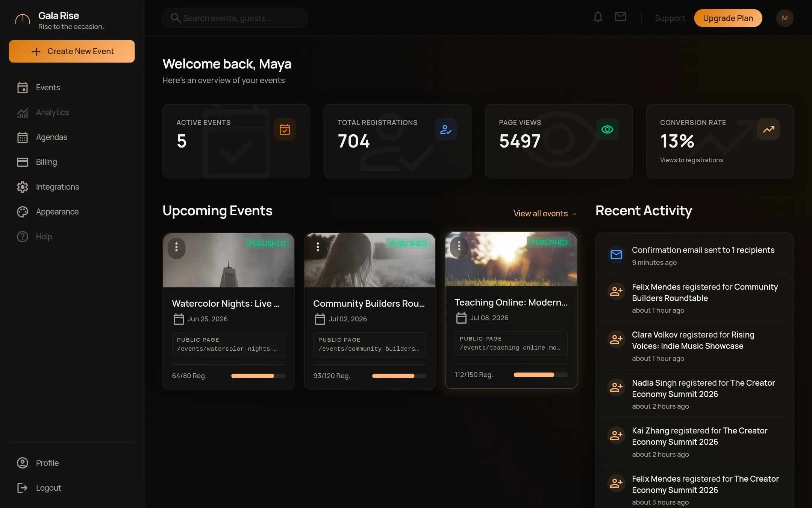Viewport: 812px width, 508px height.
Task: Click the 5497 page views value
Action: point(520,141)
